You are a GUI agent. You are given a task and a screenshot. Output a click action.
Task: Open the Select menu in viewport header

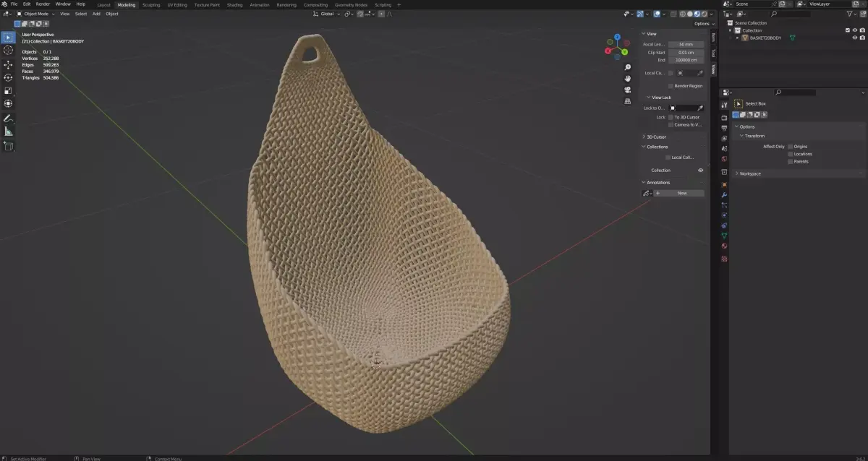click(x=81, y=14)
